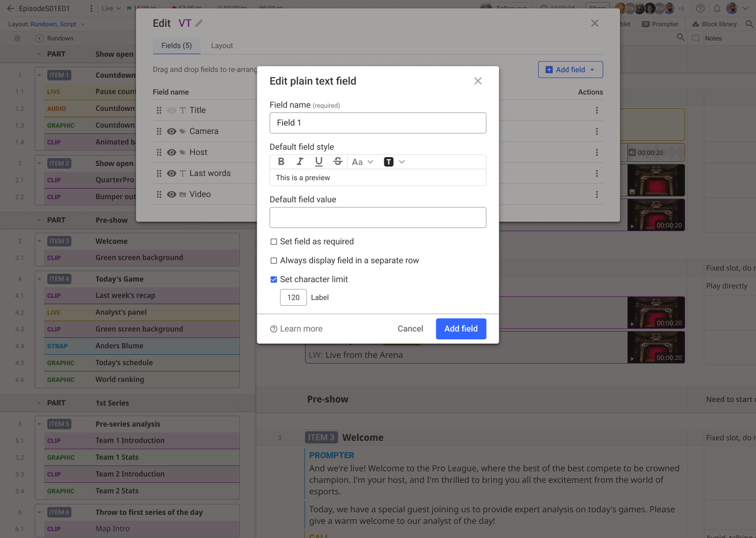756x538 pixels.
Task: Go back with the arrow beside EpisodeS01E01
Action: tap(10, 8)
